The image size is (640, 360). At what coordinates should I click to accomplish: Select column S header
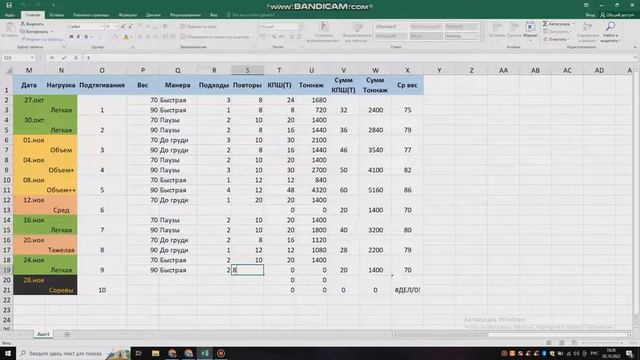[247, 70]
